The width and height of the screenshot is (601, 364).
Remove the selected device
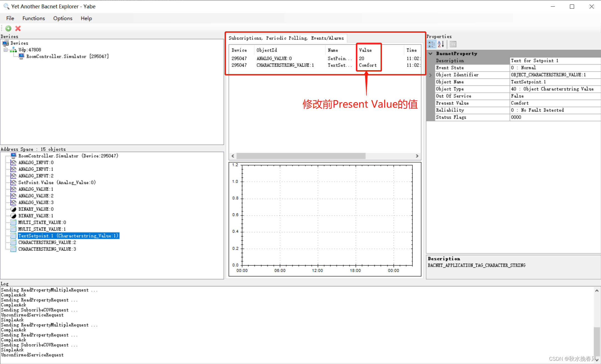point(17,28)
